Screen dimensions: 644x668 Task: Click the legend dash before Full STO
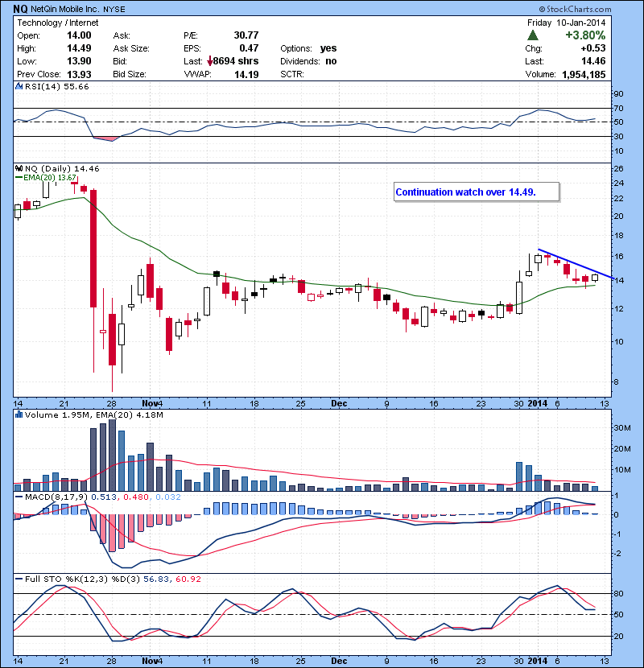[19, 579]
